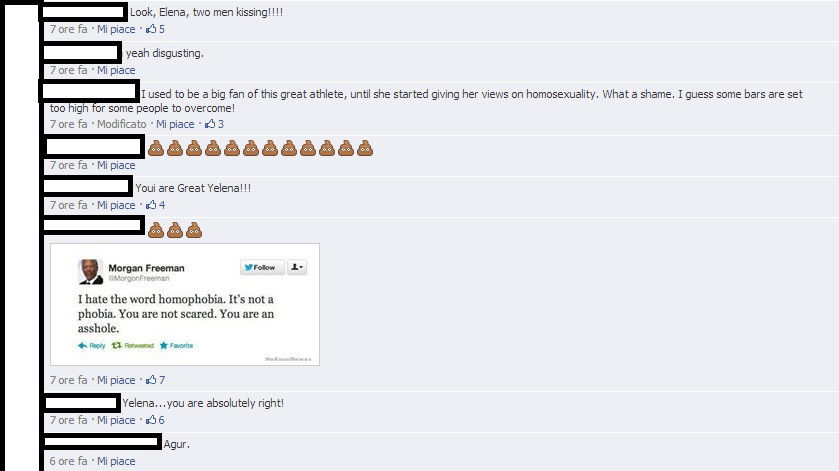
Task: Click the thumbs-up icon showing 7 likes
Action: [x=151, y=379]
